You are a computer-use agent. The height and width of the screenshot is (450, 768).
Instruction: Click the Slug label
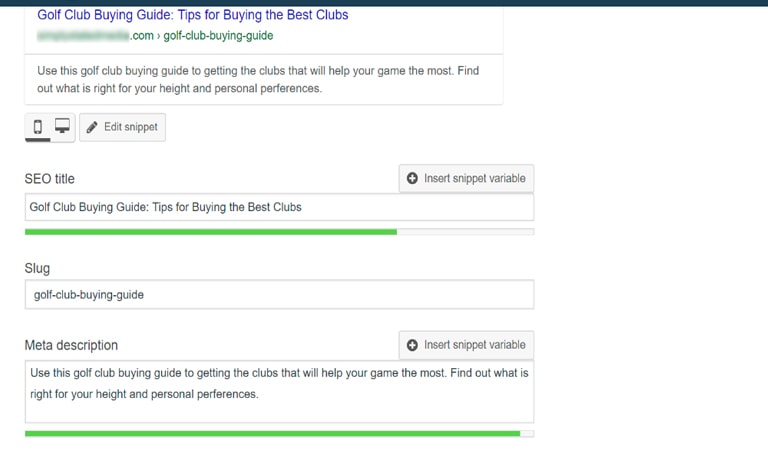tap(37, 268)
